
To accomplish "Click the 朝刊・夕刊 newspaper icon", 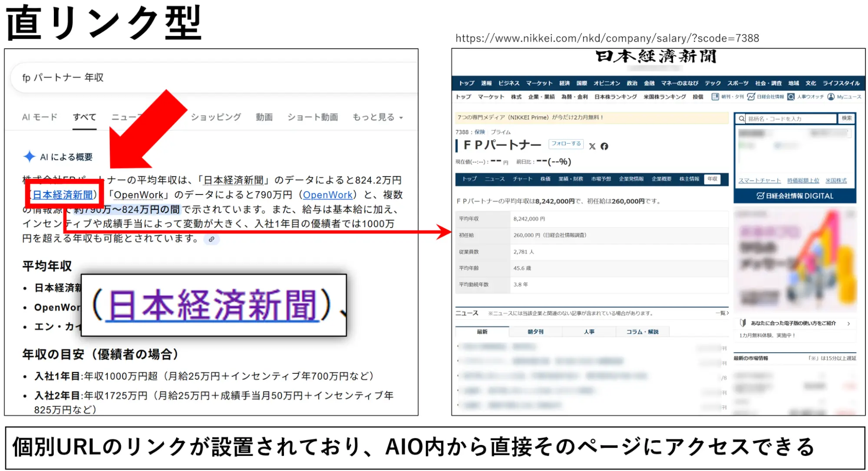I will (x=715, y=96).
